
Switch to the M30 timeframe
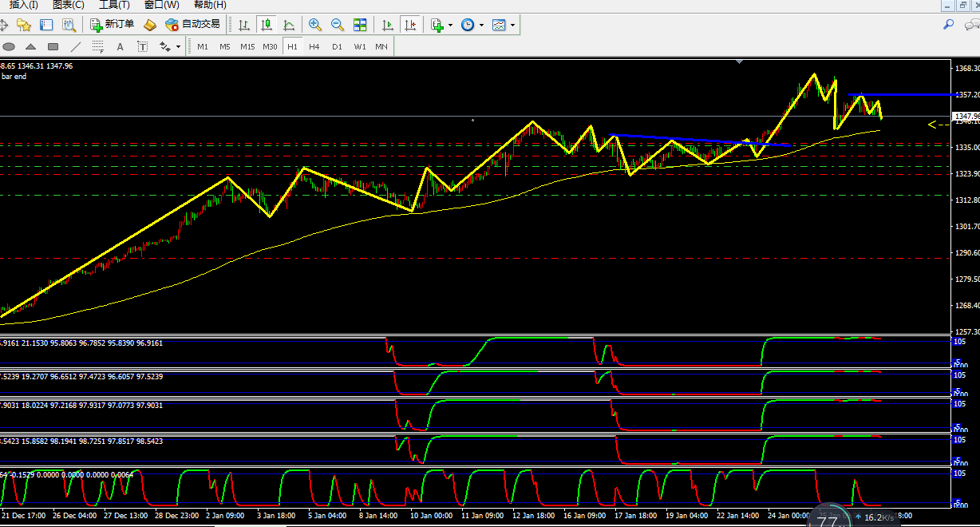271,46
